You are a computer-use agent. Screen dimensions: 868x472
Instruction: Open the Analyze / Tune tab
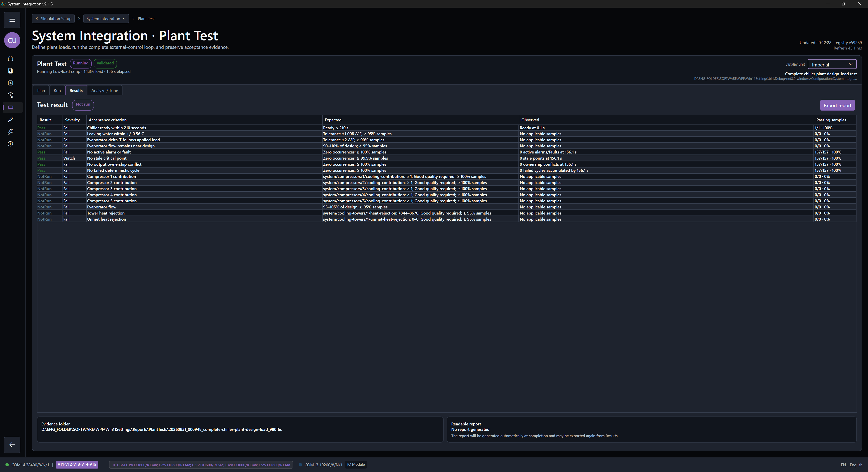[104, 91]
